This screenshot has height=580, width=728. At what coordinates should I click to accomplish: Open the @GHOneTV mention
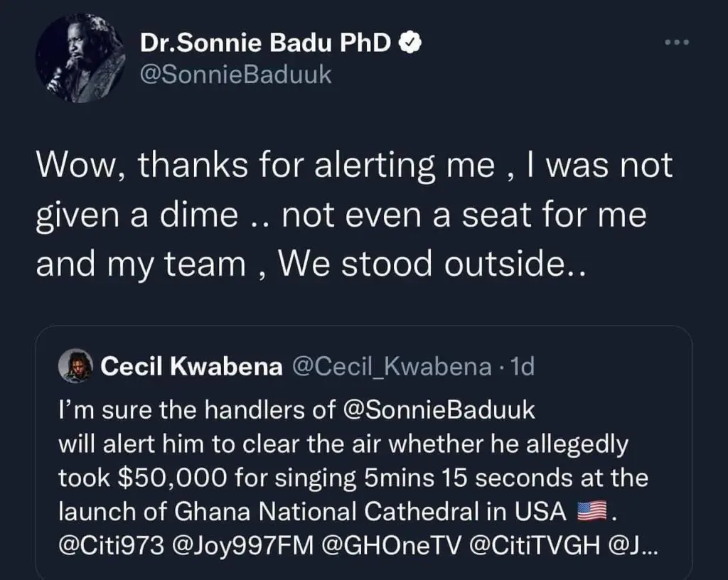(x=392, y=545)
